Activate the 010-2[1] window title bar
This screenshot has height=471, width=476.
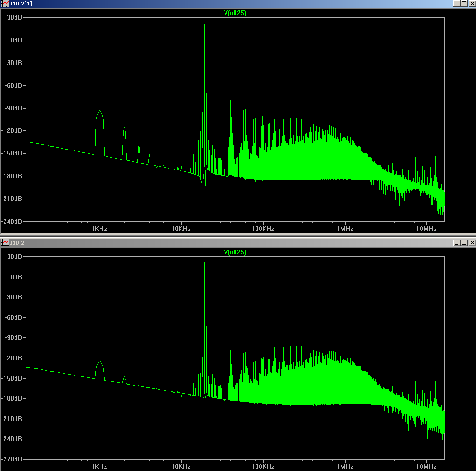(x=227, y=4)
